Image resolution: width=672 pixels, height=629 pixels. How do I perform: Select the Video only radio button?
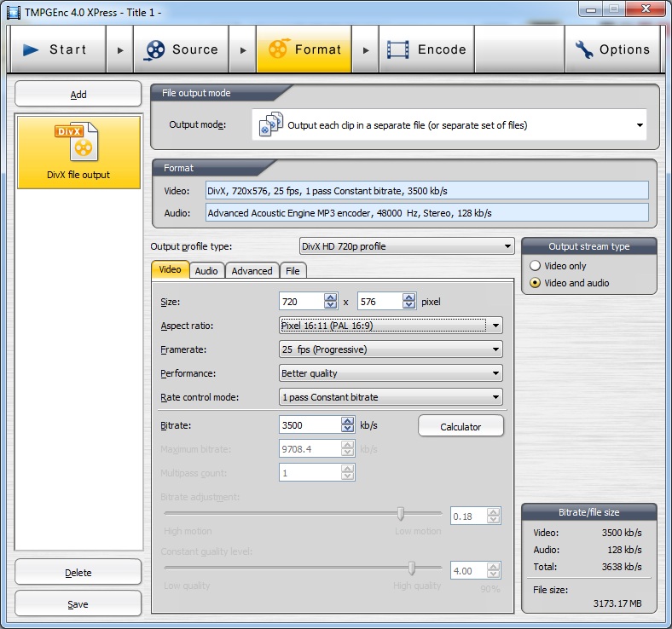[x=536, y=266]
